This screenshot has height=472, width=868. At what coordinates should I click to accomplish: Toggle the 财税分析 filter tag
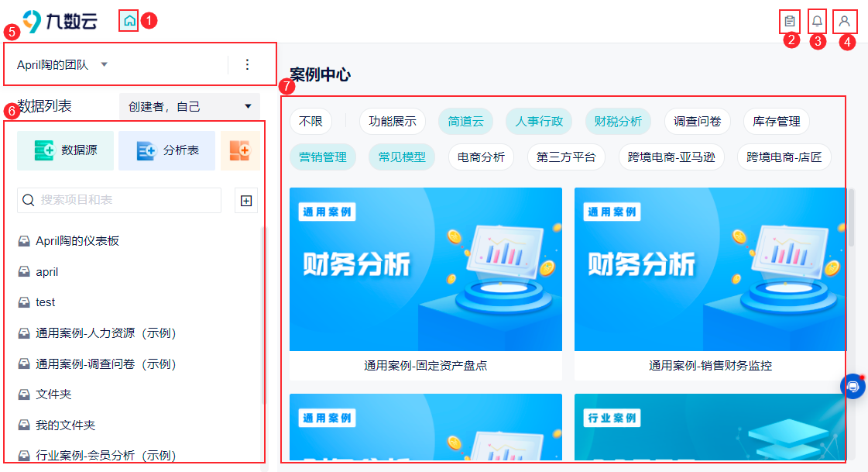618,122
